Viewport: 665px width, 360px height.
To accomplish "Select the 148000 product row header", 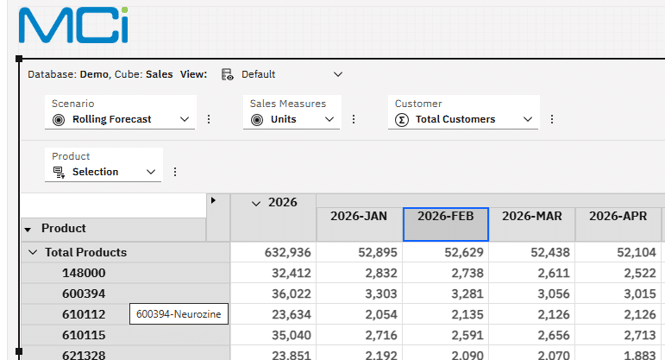I will pos(126,273).
